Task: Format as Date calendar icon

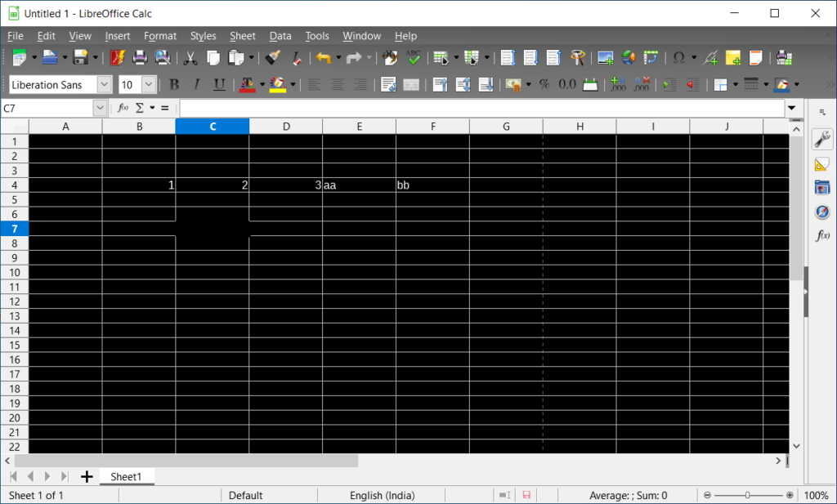Action: click(x=590, y=84)
